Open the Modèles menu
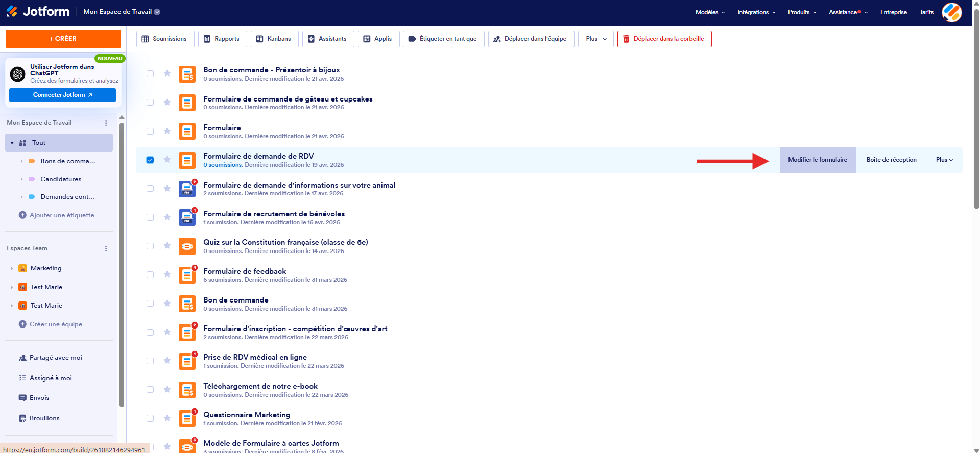This screenshot has width=980, height=453. tap(710, 12)
